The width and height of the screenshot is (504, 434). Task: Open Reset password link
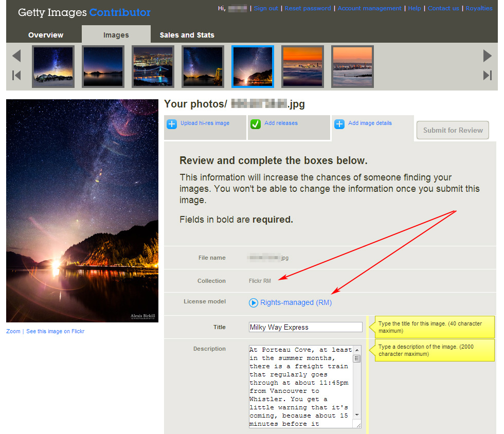click(x=308, y=8)
